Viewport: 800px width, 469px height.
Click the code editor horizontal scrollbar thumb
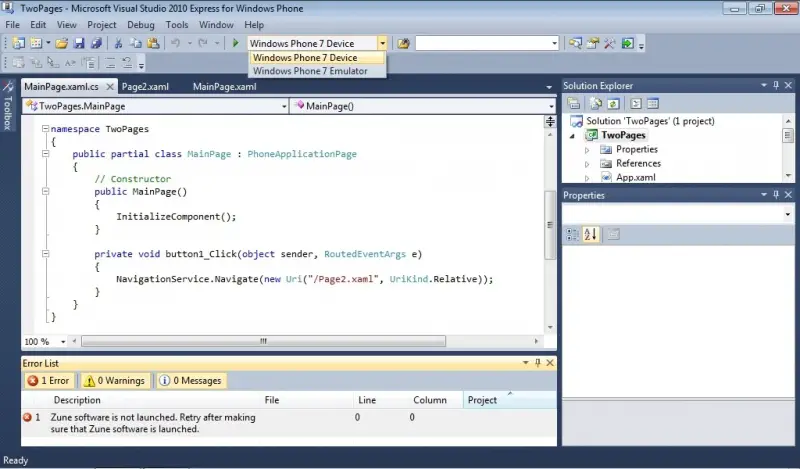pos(263,341)
